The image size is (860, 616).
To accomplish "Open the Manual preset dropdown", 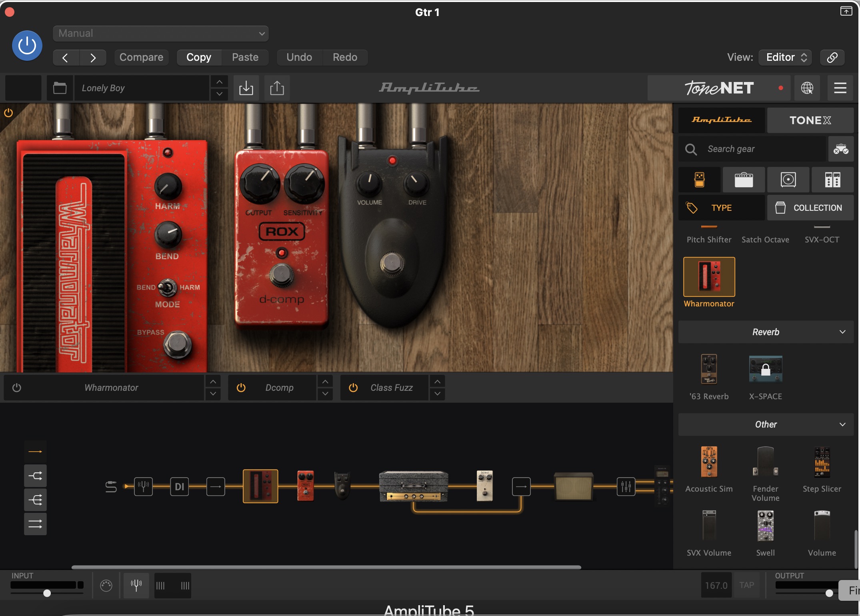I will pos(161,34).
